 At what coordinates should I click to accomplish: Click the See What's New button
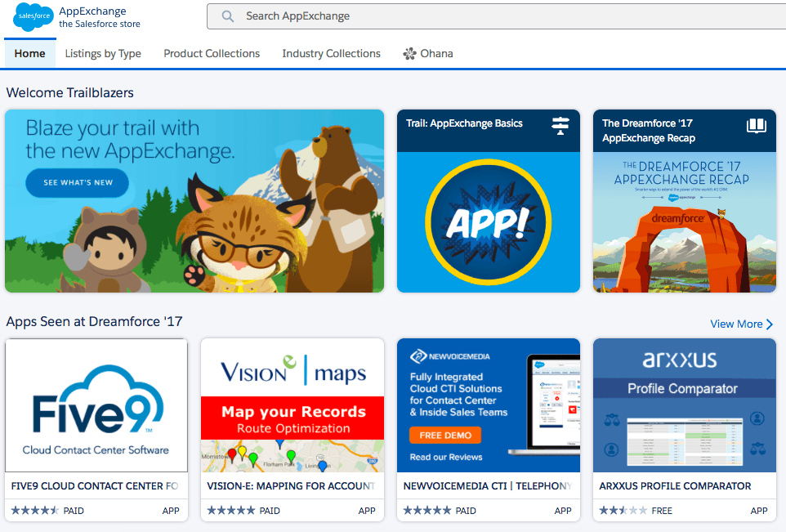click(x=77, y=182)
